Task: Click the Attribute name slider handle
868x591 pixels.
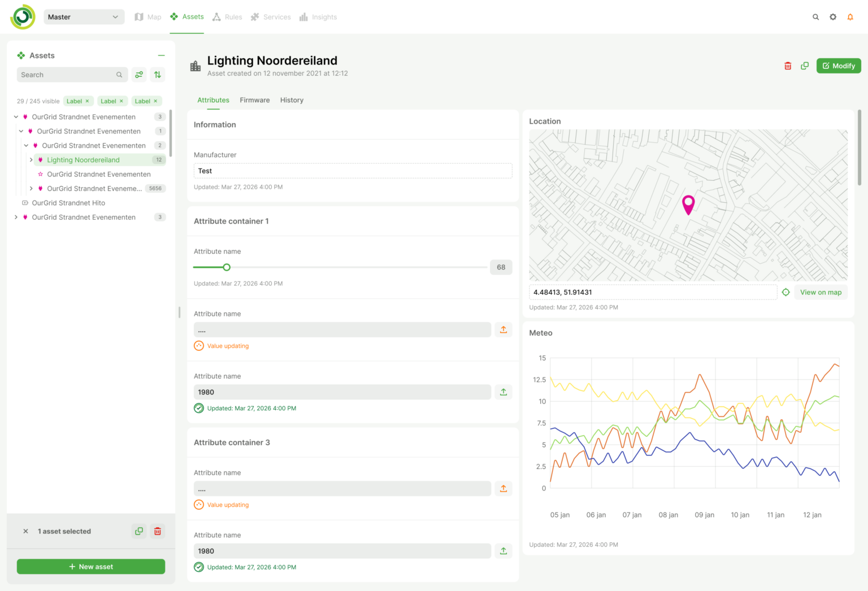Action: pos(227,267)
